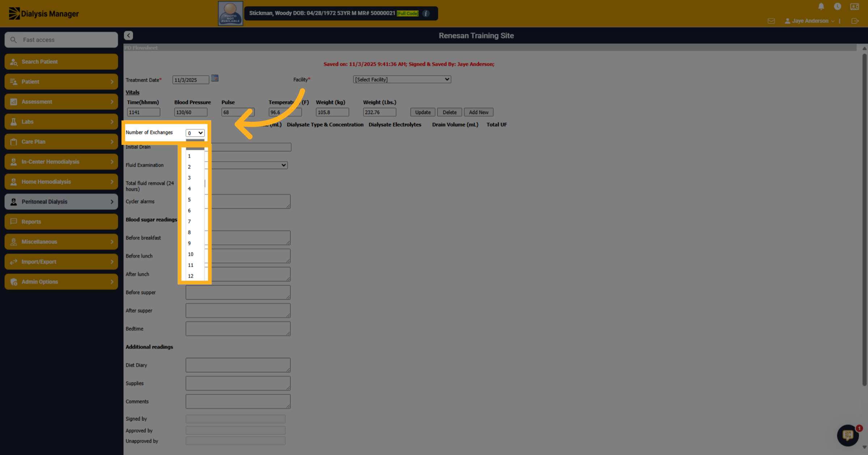Choose 8 from the exchanges options
868x455 pixels.
click(195, 232)
